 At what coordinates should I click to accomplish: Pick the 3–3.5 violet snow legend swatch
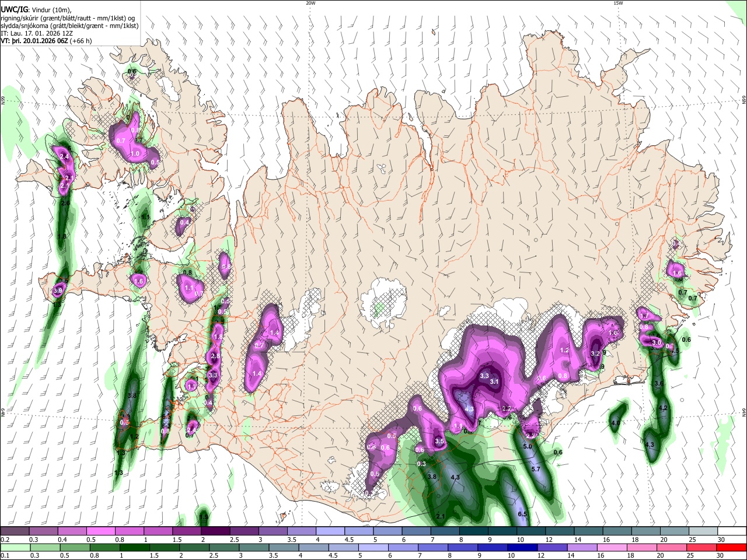(x=273, y=531)
